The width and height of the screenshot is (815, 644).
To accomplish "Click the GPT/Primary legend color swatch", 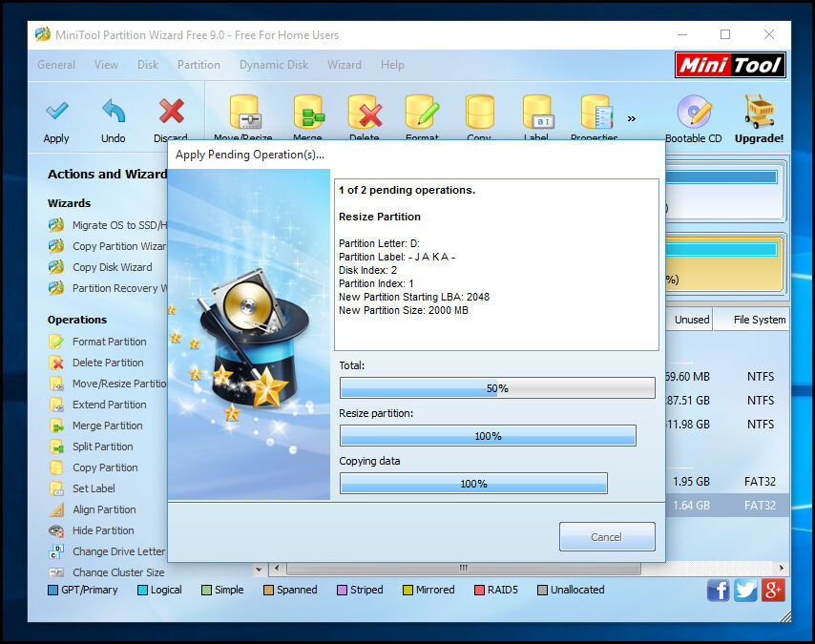I will (x=52, y=591).
